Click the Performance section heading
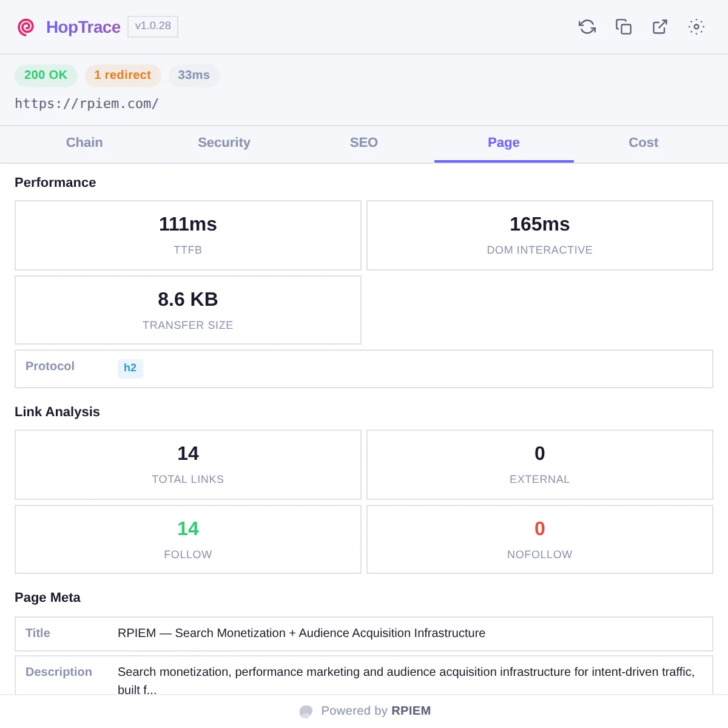 [55, 183]
